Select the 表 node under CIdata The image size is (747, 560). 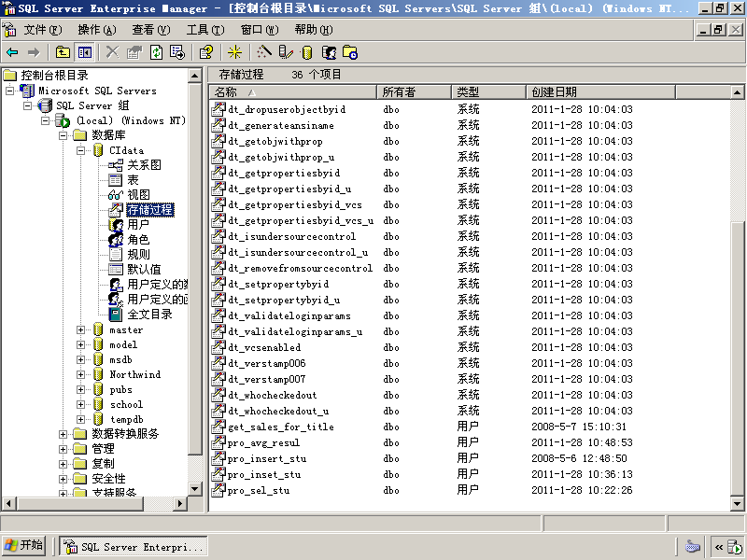click(x=133, y=180)
